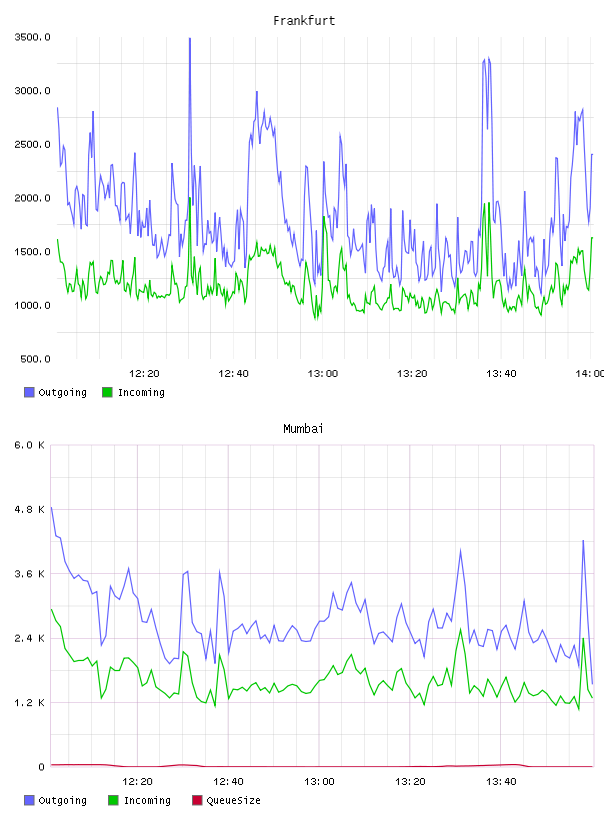
Task: Click the 2500.0 y-axis label in Frankfurt chart
Action: [32, 144]
